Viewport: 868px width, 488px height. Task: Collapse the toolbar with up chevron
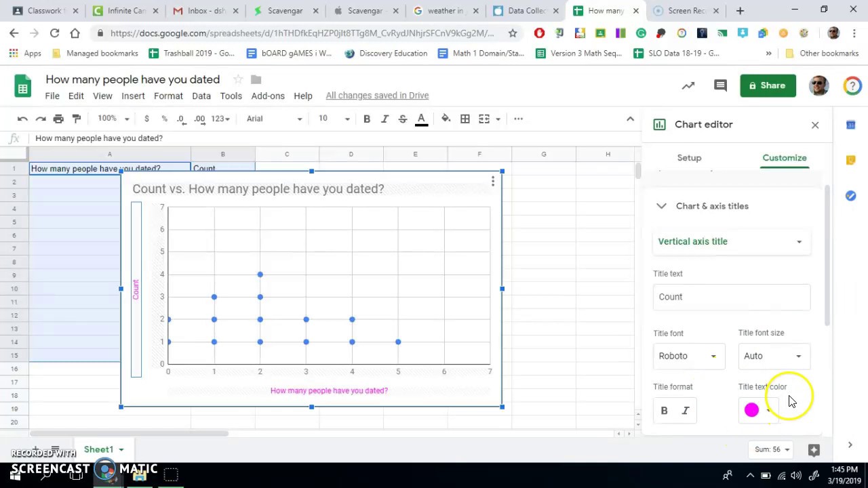630,119
